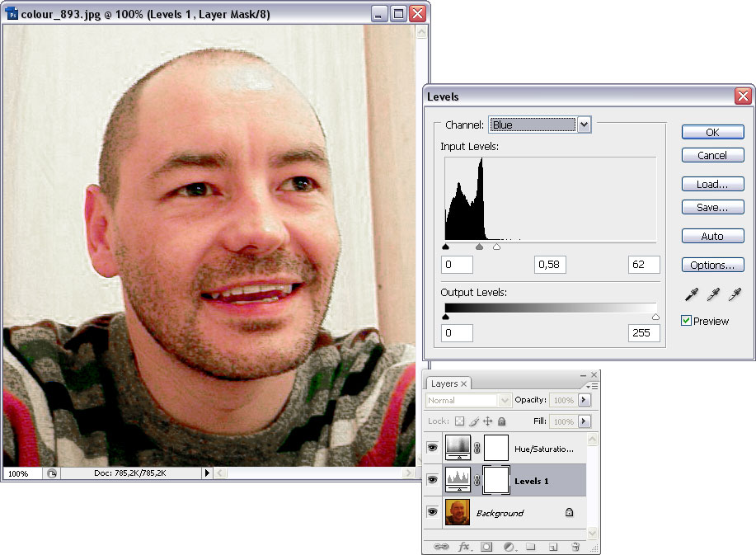Select the gray point eyedropper
756x555 pixels.
click(712, 294)
